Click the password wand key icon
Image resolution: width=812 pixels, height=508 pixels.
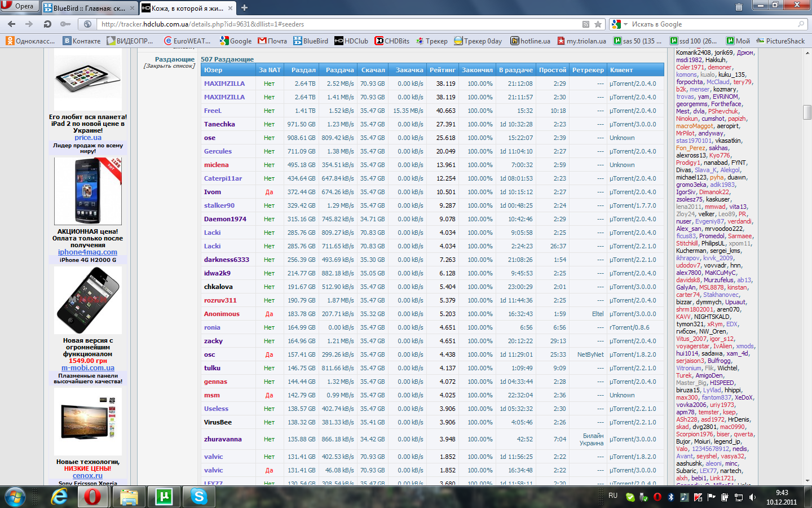click(65, 24)
